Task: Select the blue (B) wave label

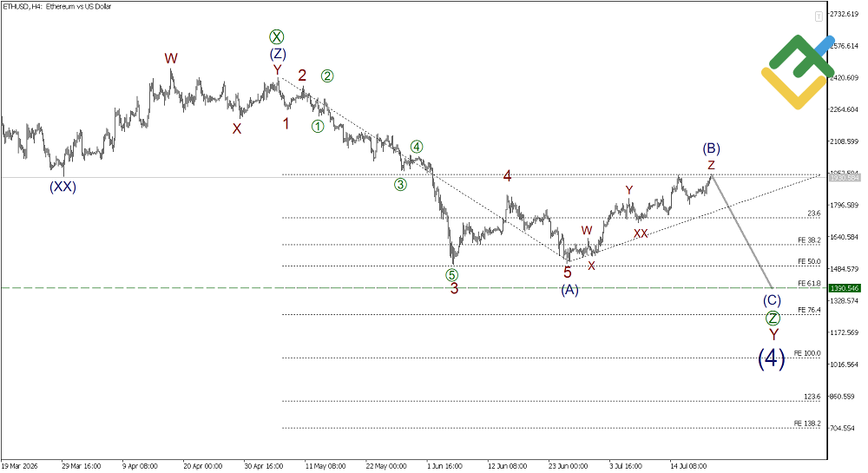Action: (x=712, y=148)
